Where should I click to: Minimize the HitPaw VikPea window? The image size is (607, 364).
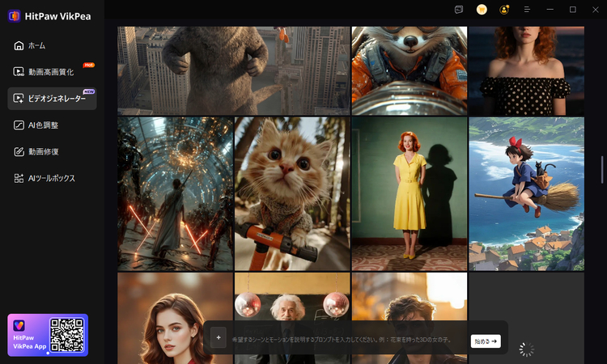tap(550, 10)
